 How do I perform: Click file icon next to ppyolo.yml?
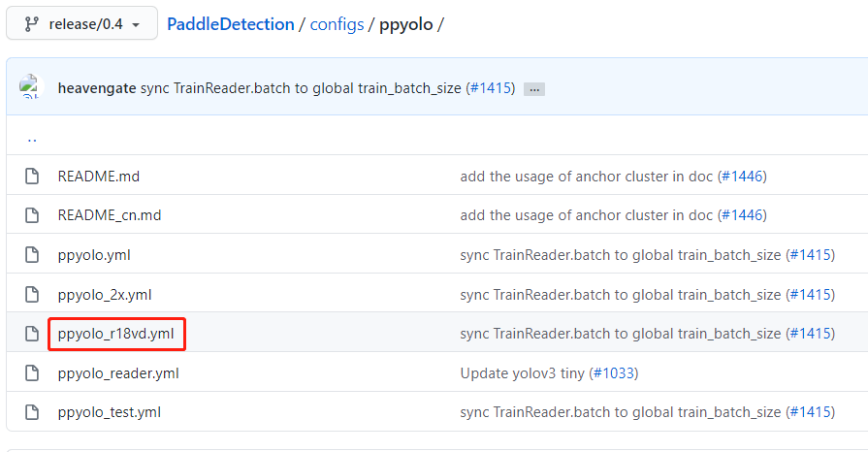[x=32, y=255]
